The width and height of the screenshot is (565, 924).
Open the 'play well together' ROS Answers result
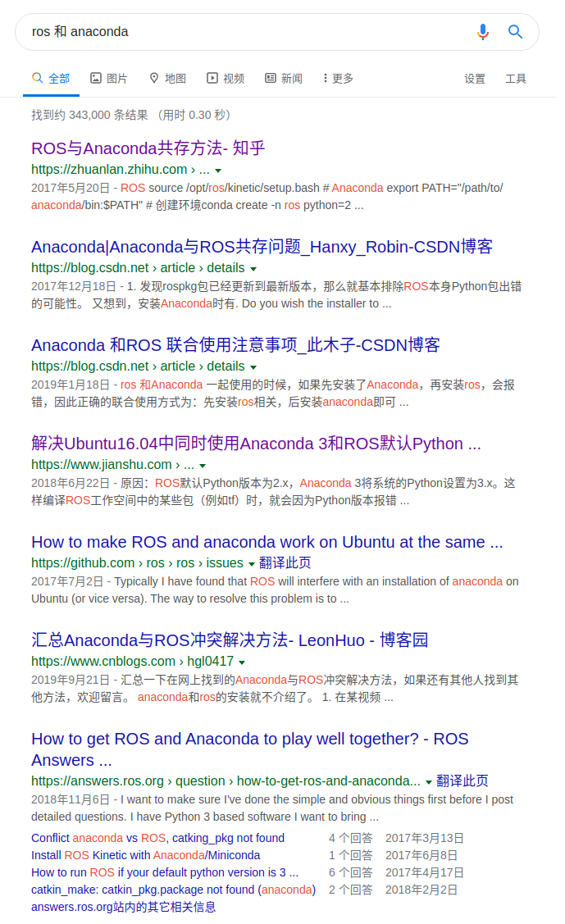(250, 749)
